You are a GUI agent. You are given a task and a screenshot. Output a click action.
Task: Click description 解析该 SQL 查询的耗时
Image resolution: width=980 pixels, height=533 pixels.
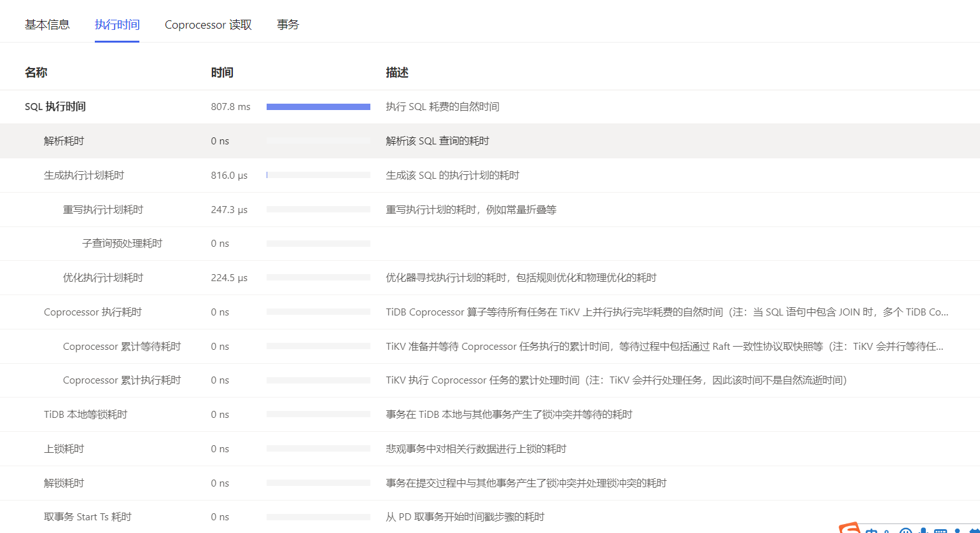[438, 141]
